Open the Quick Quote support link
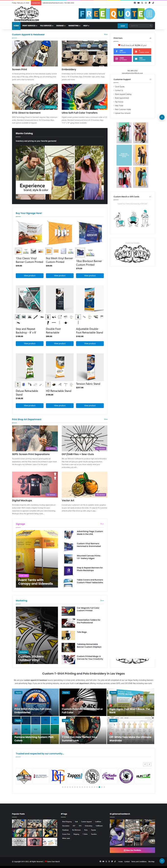This screenshot has height=868, width=167. tap(120, 87)
